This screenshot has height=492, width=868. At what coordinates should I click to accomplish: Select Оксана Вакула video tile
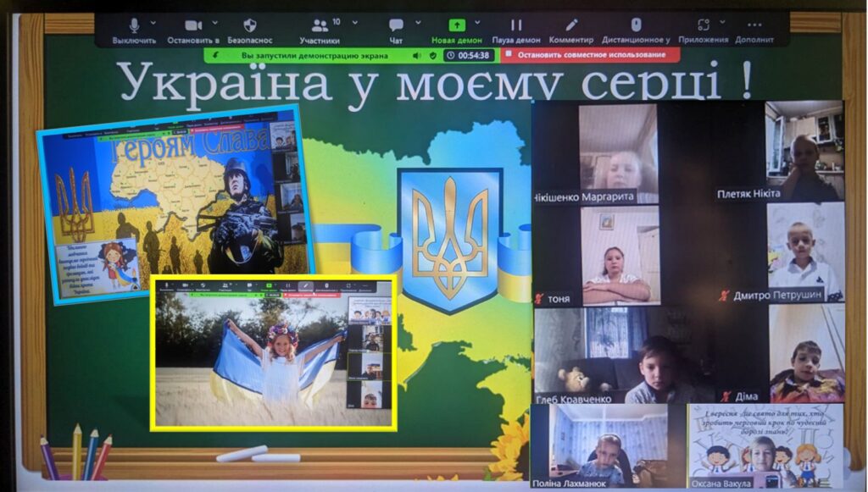(765, 446)
